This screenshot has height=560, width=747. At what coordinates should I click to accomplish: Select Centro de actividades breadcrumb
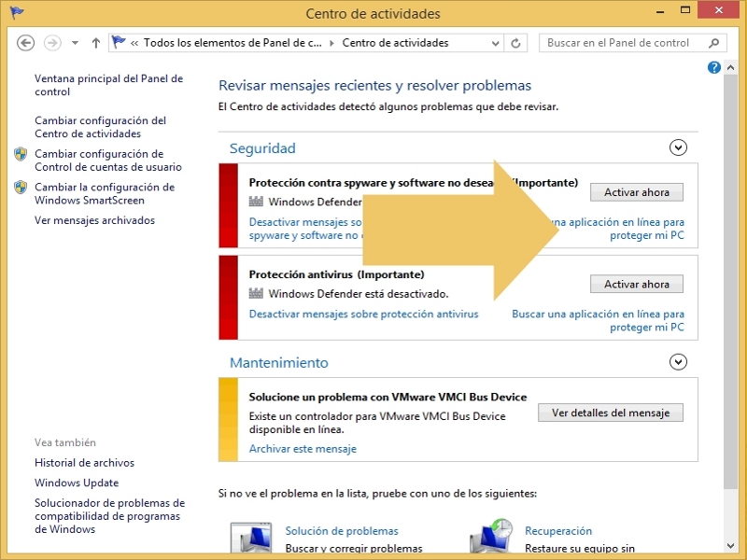(x=395, y=43)
